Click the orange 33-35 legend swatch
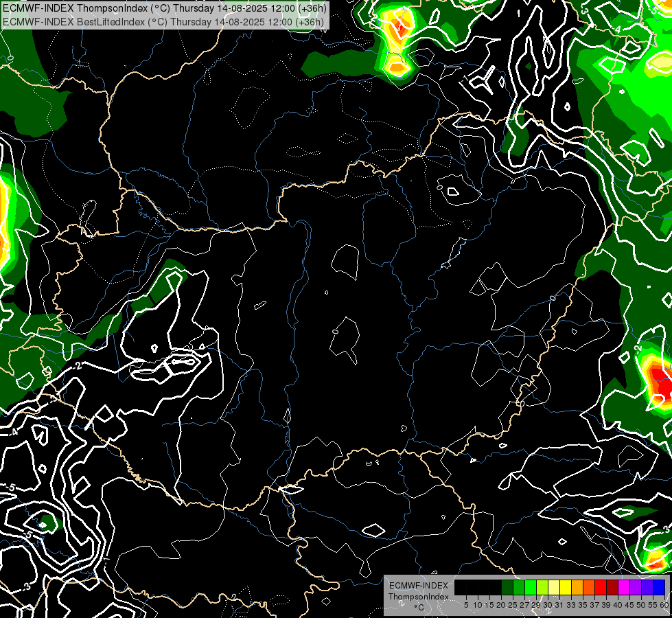The image size is (672, 618). [x=577, y=587]
